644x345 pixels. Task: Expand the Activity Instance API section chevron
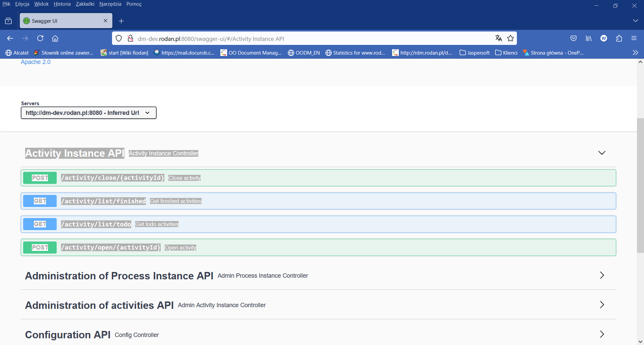602,153
